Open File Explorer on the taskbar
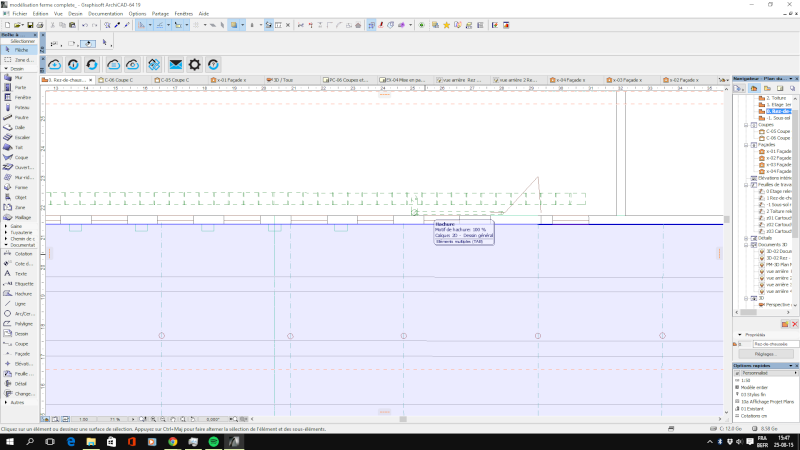This screenshot has height=450, width=800. coord(91,442)
